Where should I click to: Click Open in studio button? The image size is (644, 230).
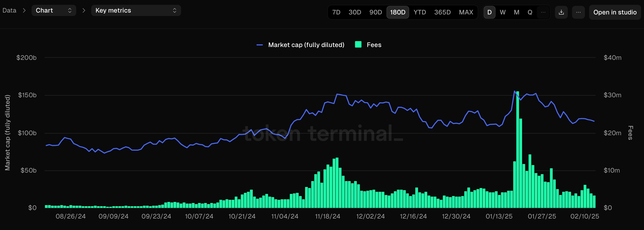pyautogui.click(x=615, y=12)
